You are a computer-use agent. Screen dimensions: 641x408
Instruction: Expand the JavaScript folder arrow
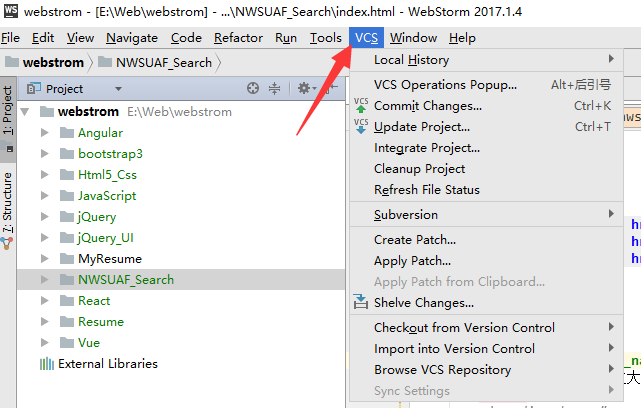point(45,195)
